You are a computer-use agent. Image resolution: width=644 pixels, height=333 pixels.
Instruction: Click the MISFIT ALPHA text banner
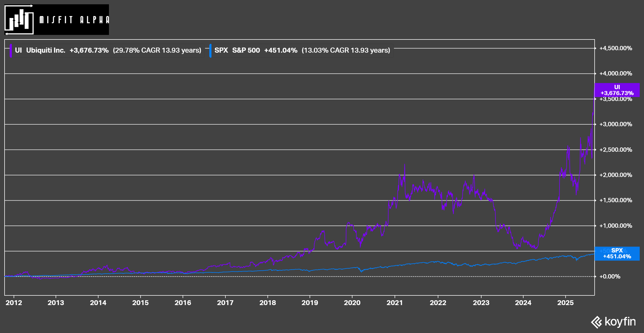point(74,20)
